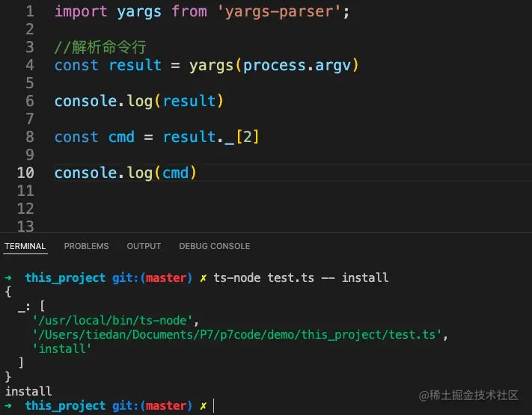Click console.log(result) on line 6

[139, 101]
